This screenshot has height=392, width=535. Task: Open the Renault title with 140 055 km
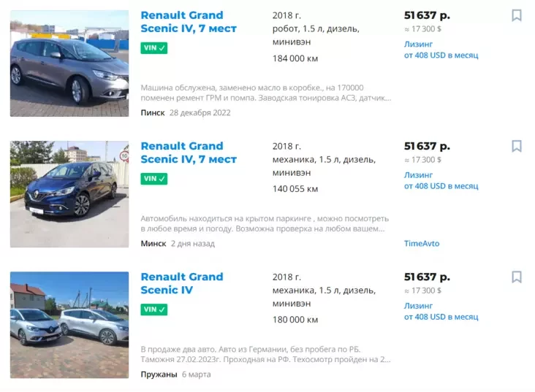coord(189,153)
